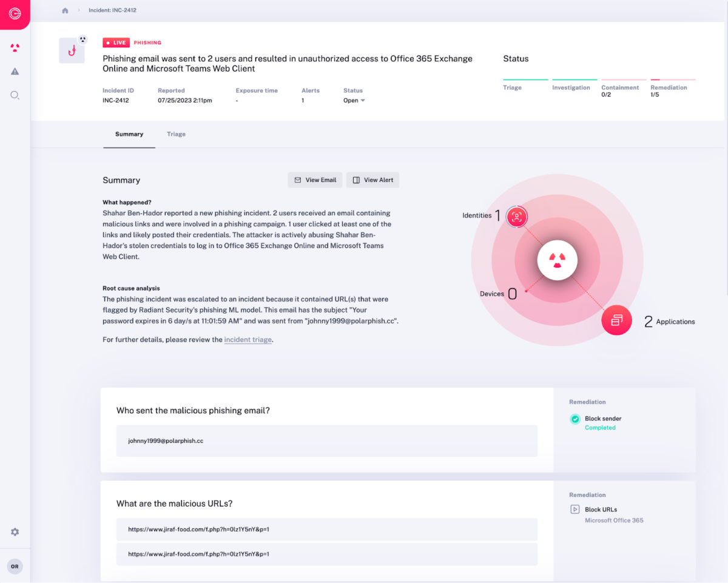Open the incidents radiation icon in sidebar

click(x=15, y=48)
